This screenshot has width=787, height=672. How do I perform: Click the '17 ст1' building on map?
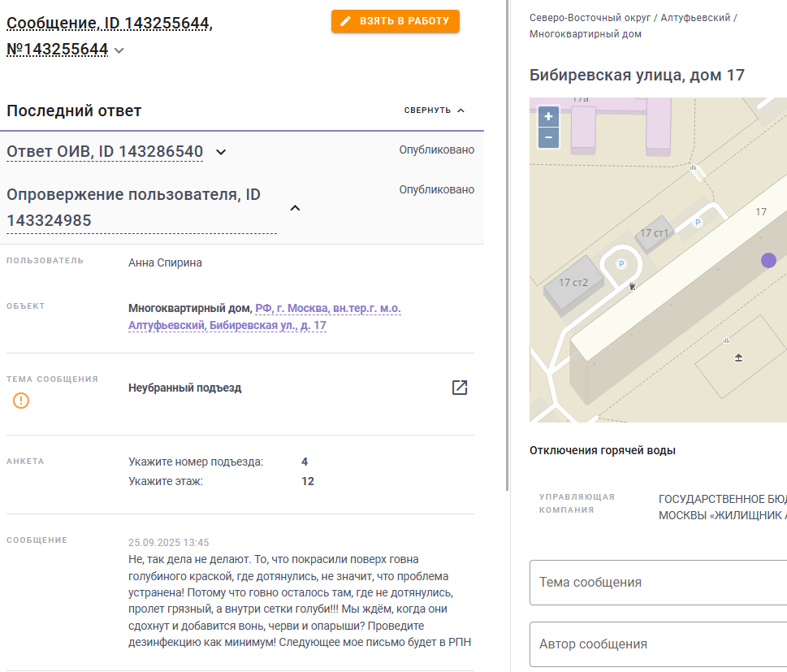[655, 233]
